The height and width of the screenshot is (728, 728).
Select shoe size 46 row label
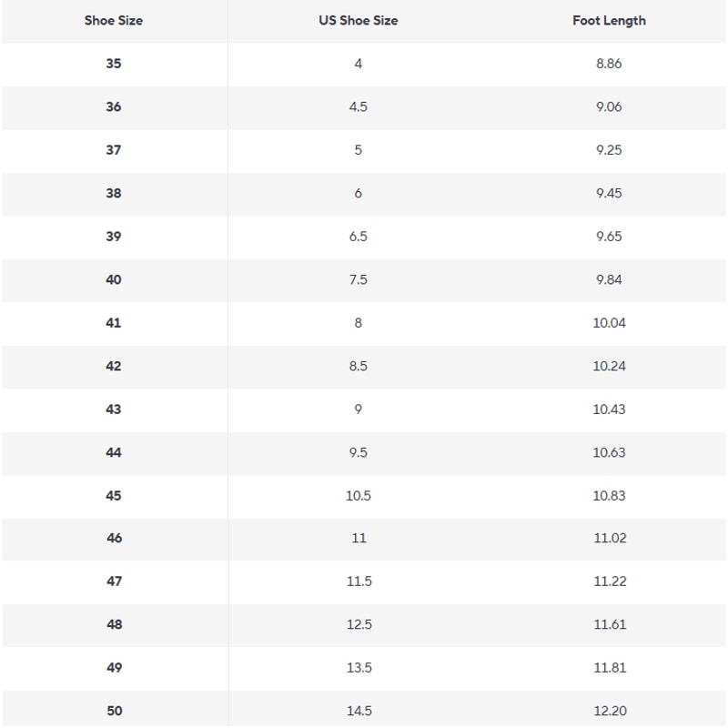[x=114, y=538]
